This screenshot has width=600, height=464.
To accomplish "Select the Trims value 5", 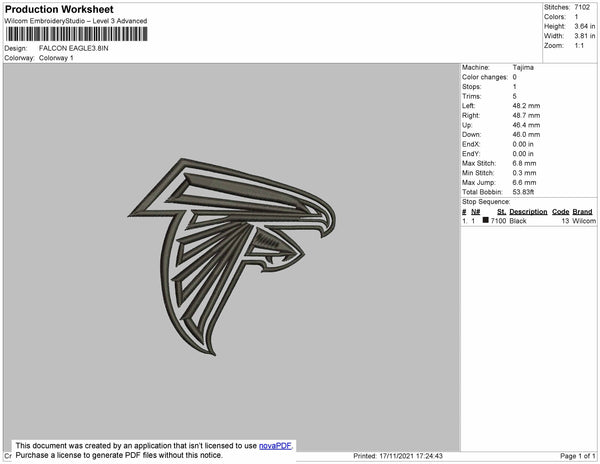I will click(514, 96).
